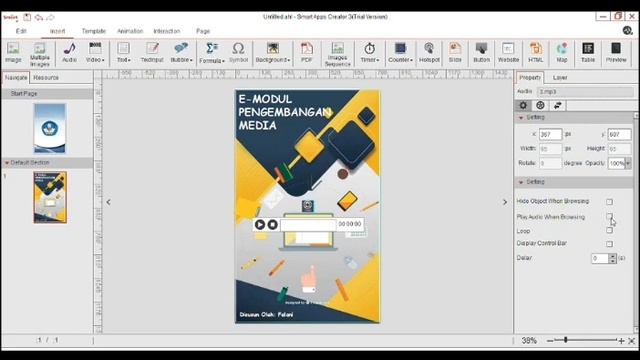Zoom out using the minus button
The image size is (640, 360).
(x=550, y=340)
